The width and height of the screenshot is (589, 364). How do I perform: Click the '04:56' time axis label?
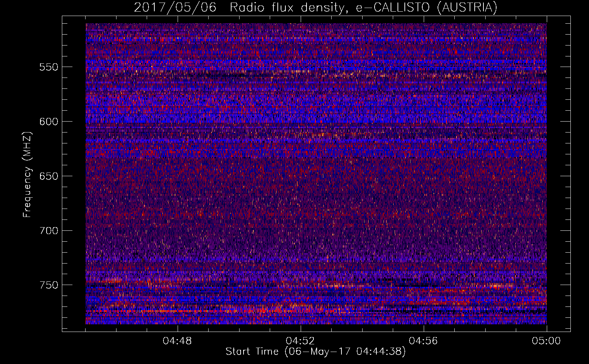423,341
